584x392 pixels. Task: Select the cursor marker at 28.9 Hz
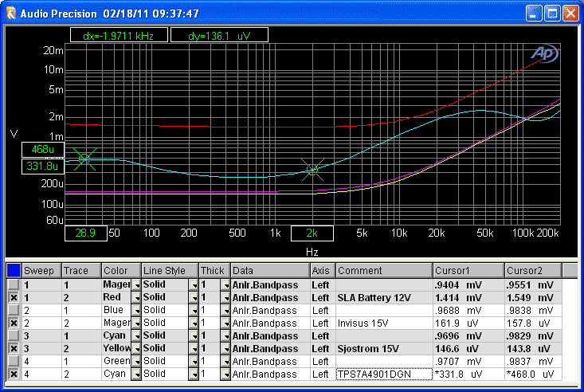84,159
